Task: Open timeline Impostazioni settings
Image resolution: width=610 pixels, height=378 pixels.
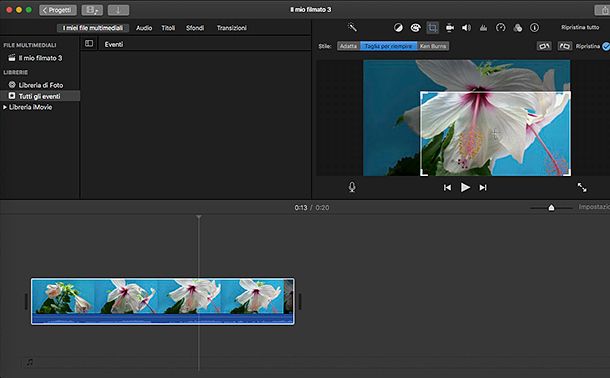Action: point(594,207)
